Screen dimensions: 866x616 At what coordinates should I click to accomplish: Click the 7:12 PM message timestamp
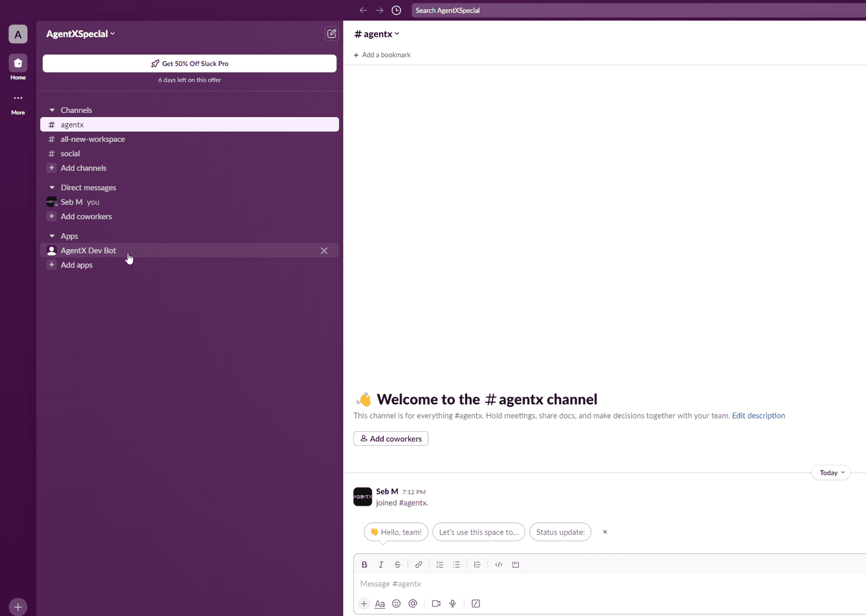pyautogui.click(x=414, y=492)
